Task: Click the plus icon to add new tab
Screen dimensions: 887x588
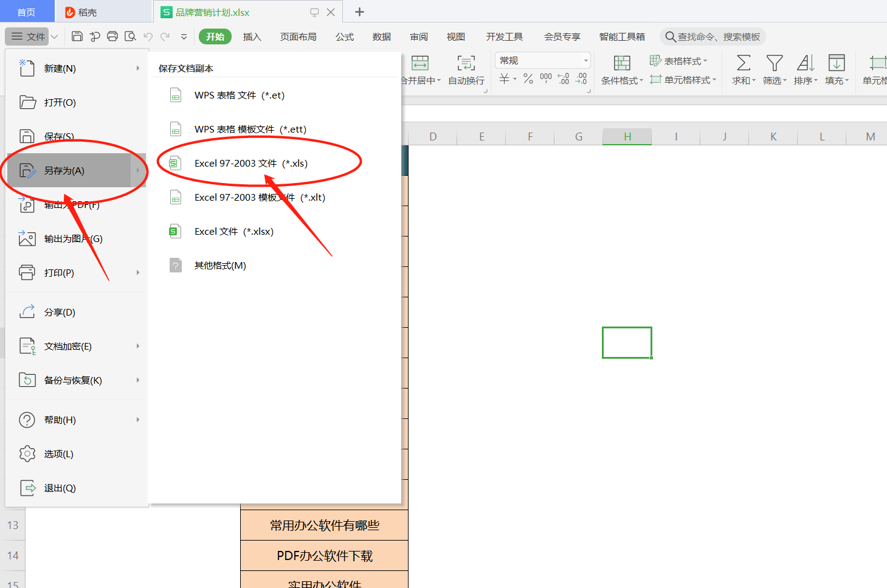Action: [x=359, y=12]
